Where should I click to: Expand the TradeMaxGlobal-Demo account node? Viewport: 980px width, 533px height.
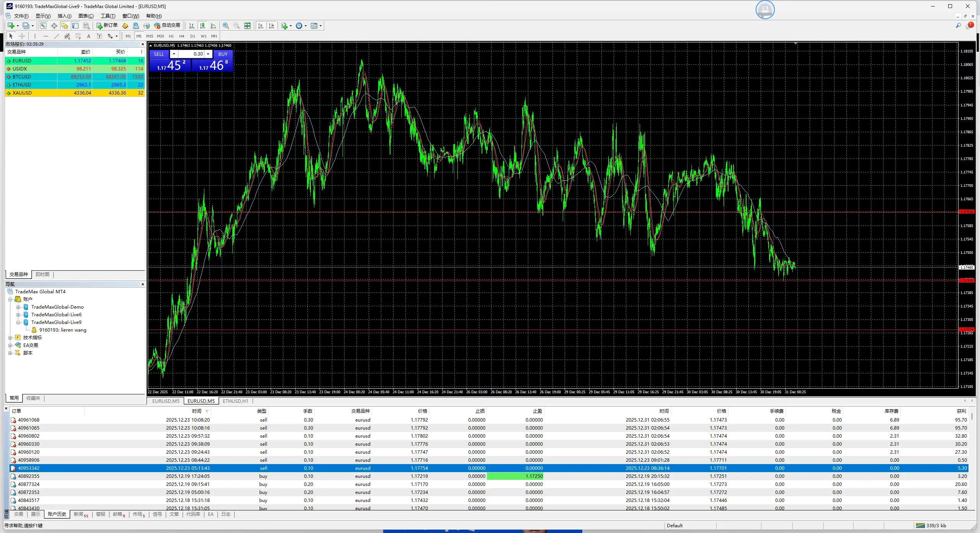click(x=18, y=307)
